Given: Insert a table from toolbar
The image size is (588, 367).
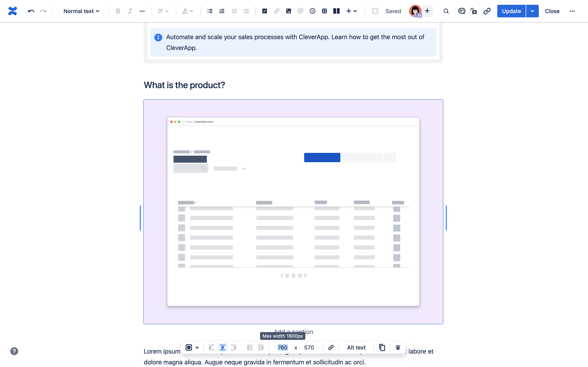Looking at the screenshot, I should [x=324, y=11].
